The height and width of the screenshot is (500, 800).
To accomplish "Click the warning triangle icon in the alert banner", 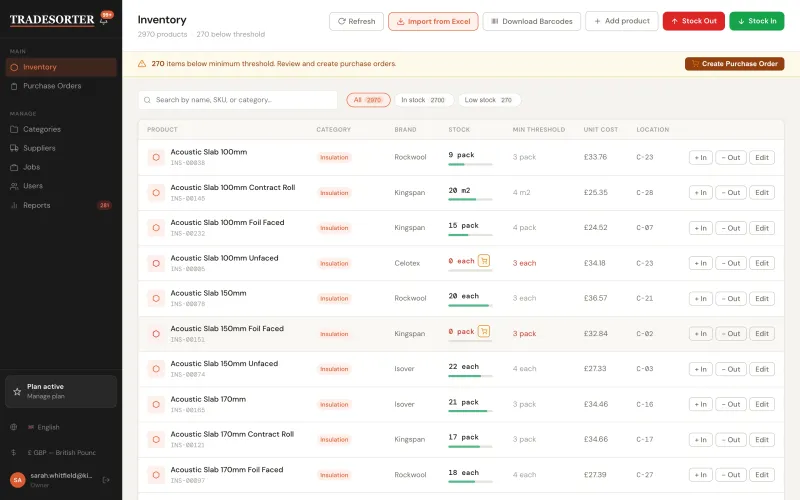I will [142, 64].
